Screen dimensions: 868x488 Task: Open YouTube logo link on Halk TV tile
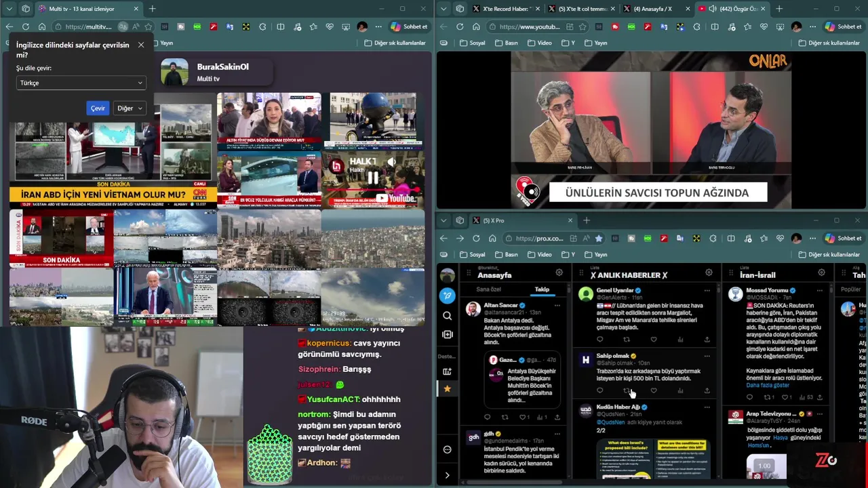(395, 198)
